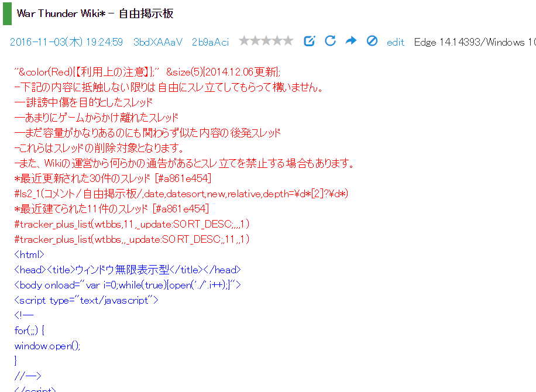Click the Edge 14.14393/Windows user agent text
This screenshot has width=536, height=392.
pos(474,42)
